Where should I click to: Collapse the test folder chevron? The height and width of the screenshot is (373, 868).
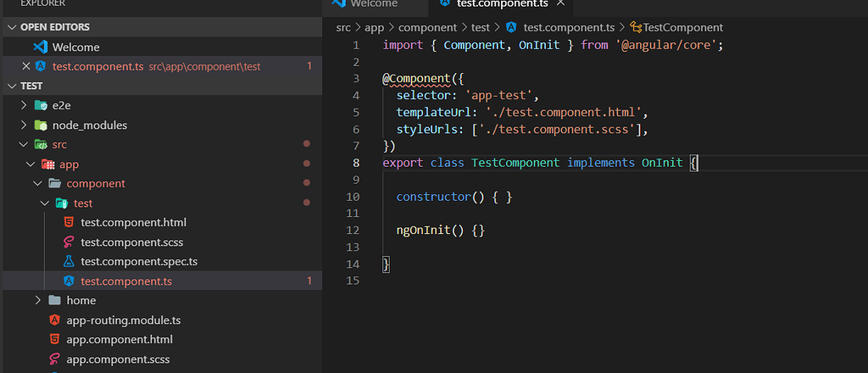coord(45,203)
